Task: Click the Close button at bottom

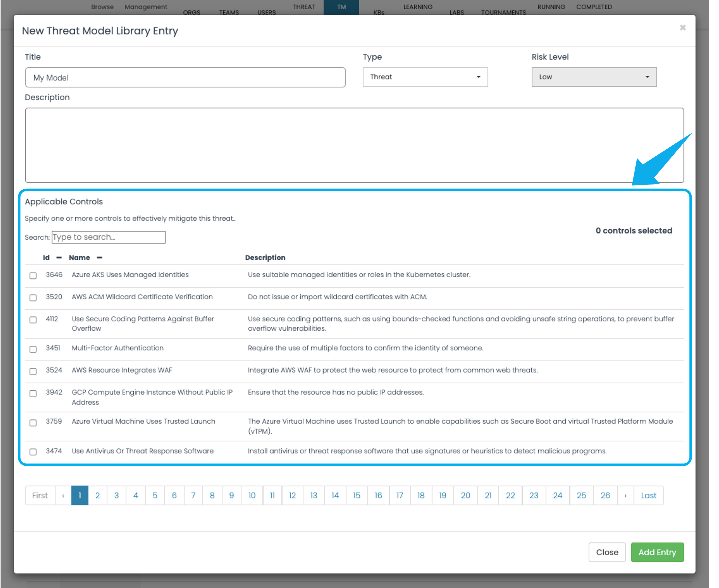Action: (x=607, y=552)
